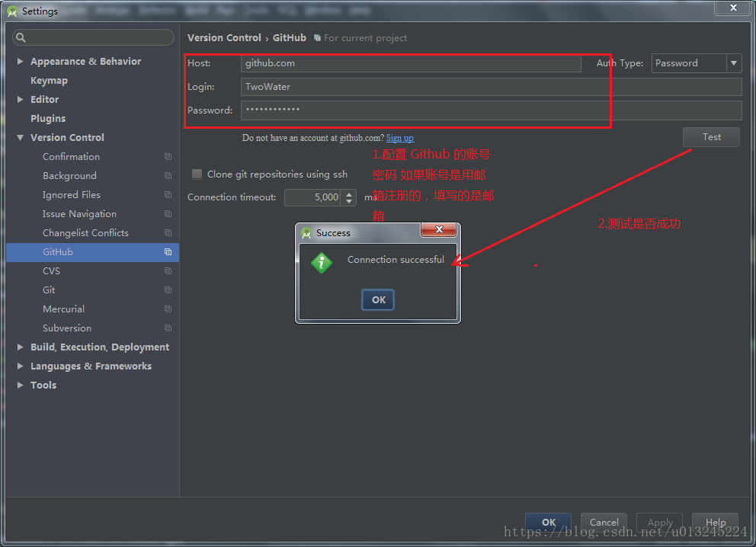756x547 pixels.
Task: Click project-scope icon next to CVS
Action: (168, 271)
